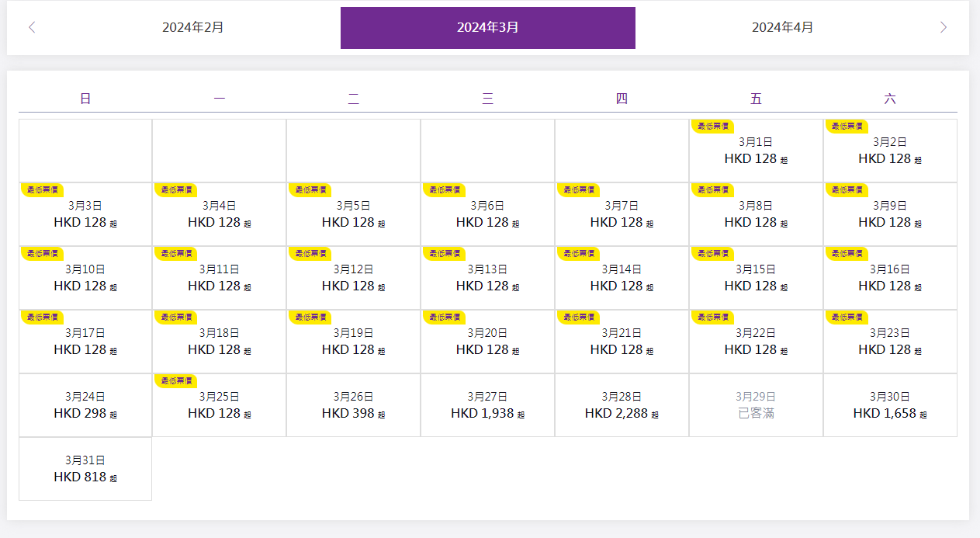This screenshot has height=538, width=980.
Task: Select 3月24日 priced at HKD 298
Action: [x=85, y=405]
